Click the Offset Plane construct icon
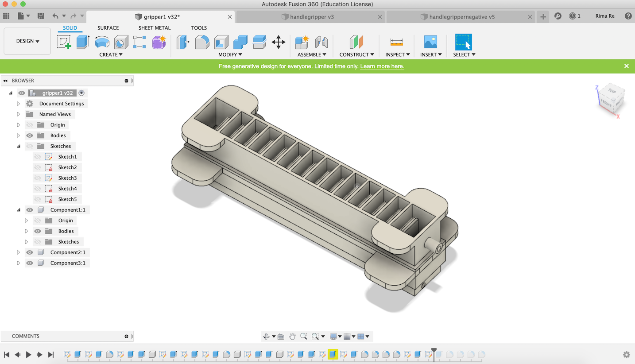Viewport: 635px width, 364px height. pyautogui.click(x=356, y=42)
